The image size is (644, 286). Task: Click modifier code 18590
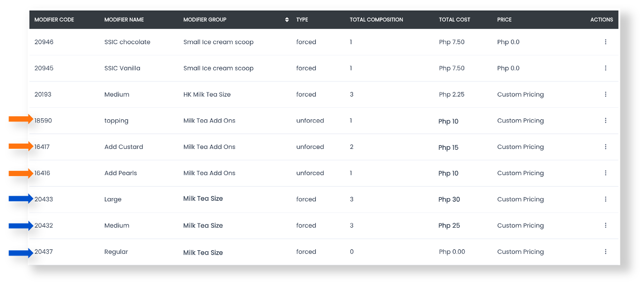coord(44,121)
